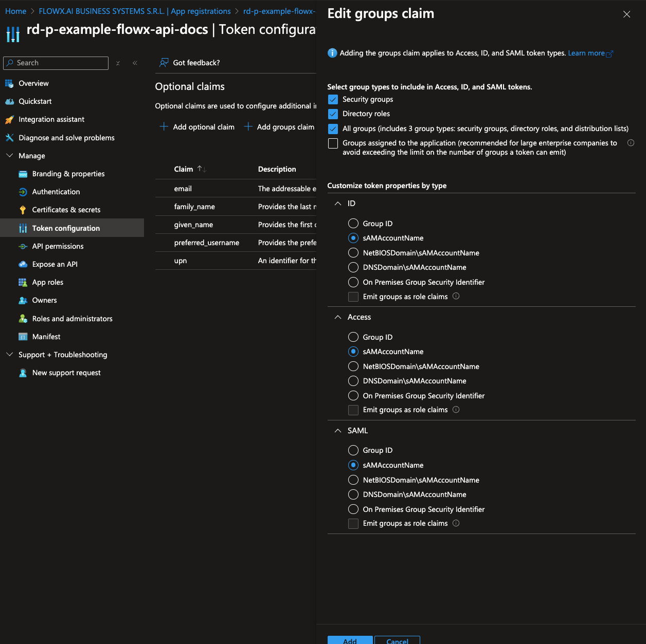Click into the sidebar Search field
The height and width of the screenshot is (644, 646).
pyautogui.click(x=56, y=63)
